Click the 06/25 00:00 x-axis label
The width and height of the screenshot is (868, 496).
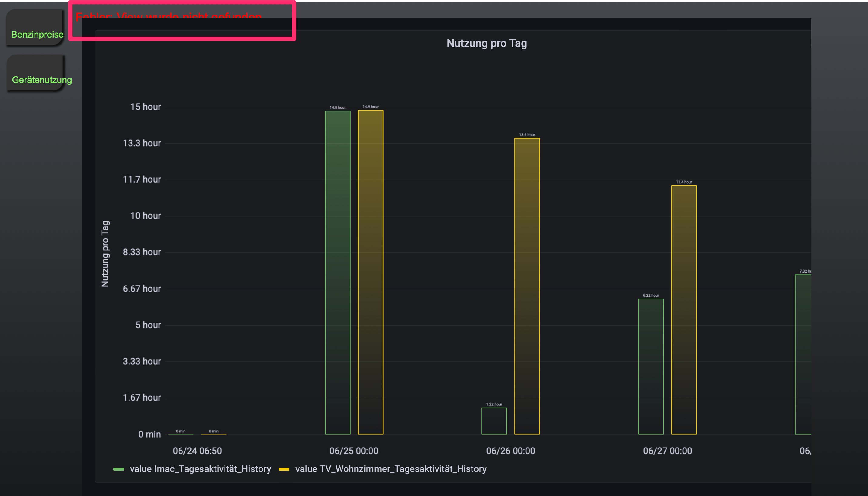pyautogui.click(x=354, y=451)
